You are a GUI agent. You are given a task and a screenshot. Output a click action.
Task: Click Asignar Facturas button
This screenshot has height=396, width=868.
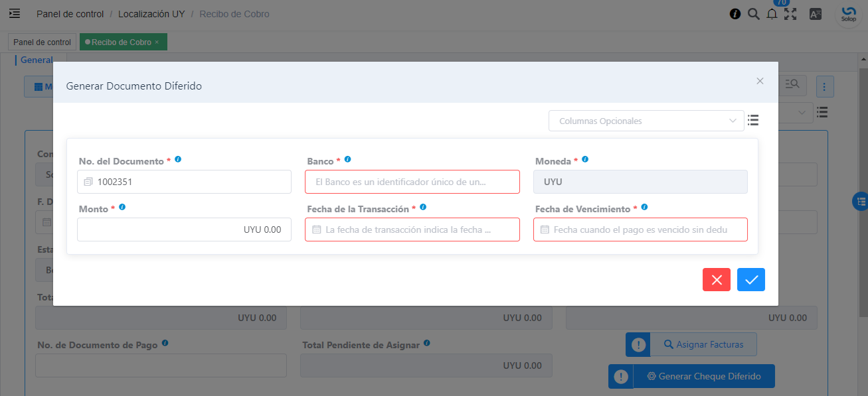(x=703, y=344)
